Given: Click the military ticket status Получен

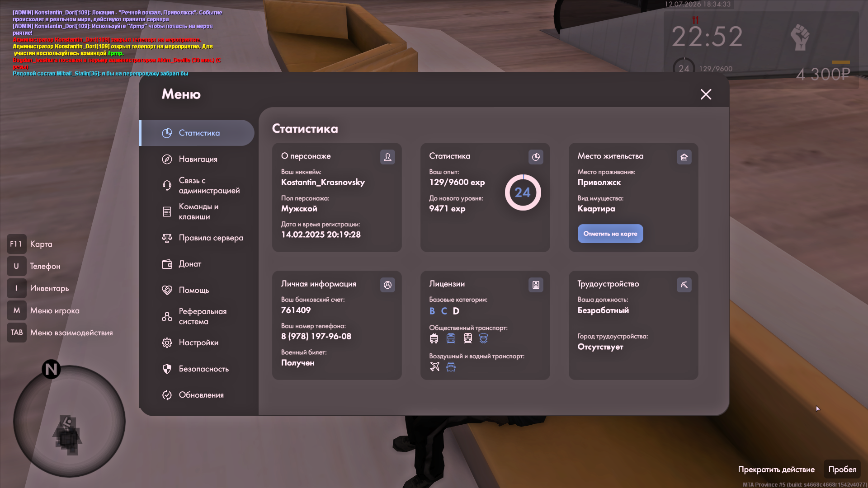Looking at the screenshot, I should [x=297, y=362].
